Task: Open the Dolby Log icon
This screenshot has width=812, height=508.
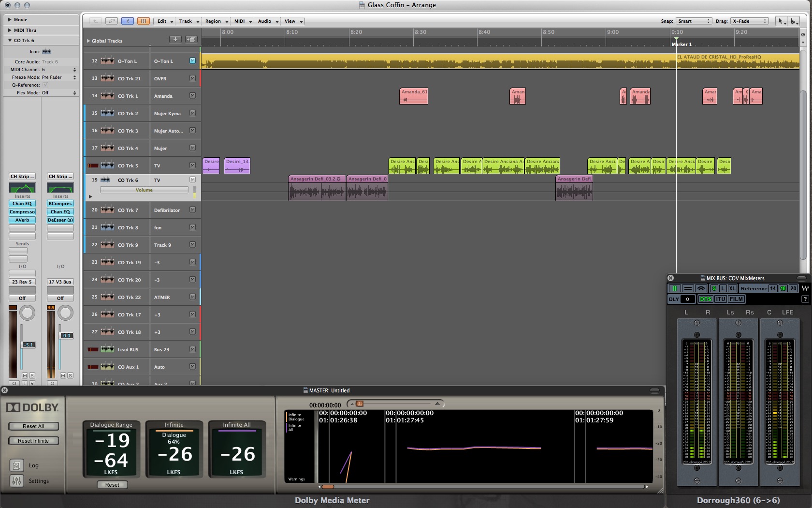Action: (16, 465)
